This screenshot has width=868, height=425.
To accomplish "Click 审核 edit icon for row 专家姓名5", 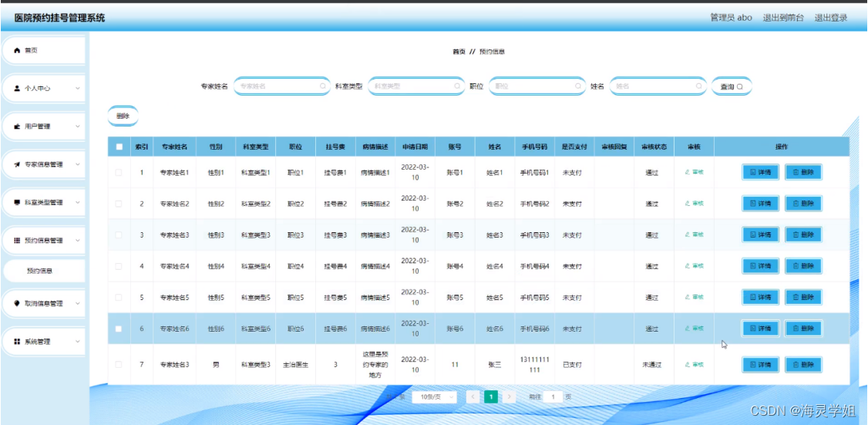I will [688, 297].
